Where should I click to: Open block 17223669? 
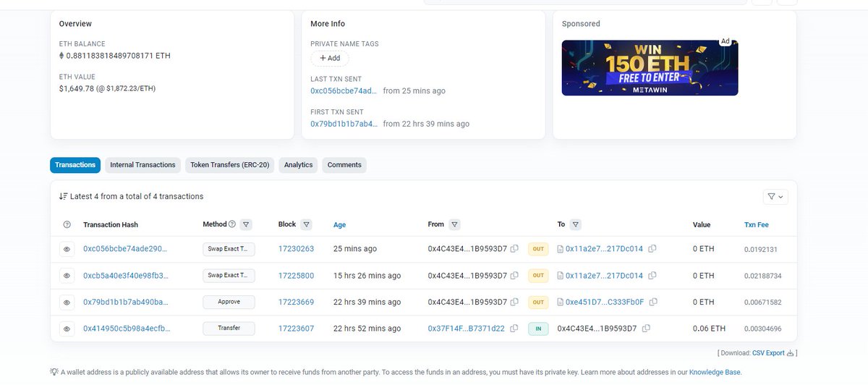point(296,302)
